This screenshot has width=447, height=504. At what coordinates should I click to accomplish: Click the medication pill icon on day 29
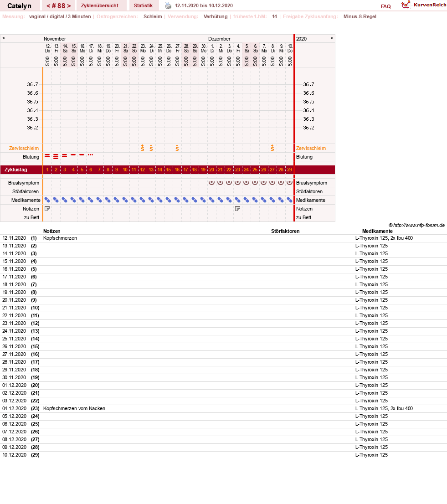(289, 200)
